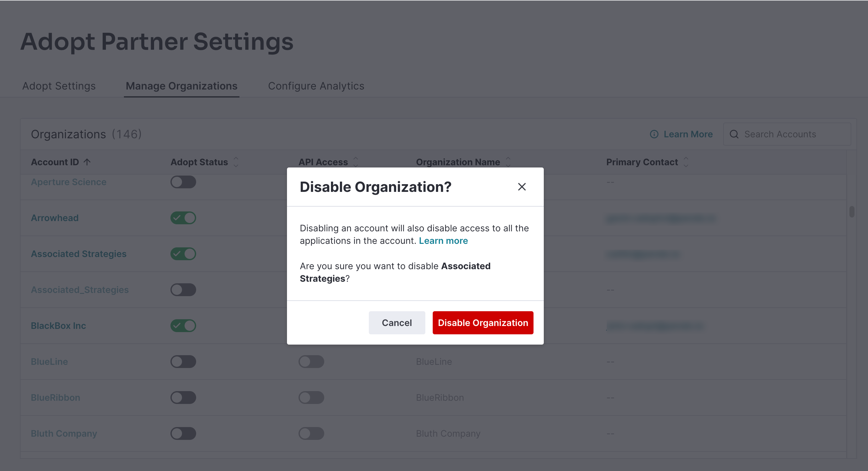Image resolution: width=868 pixels, height=471 pixels.
Task: Toggle Adopt Status for BlueLine
Action: click(x=183, y=362)
